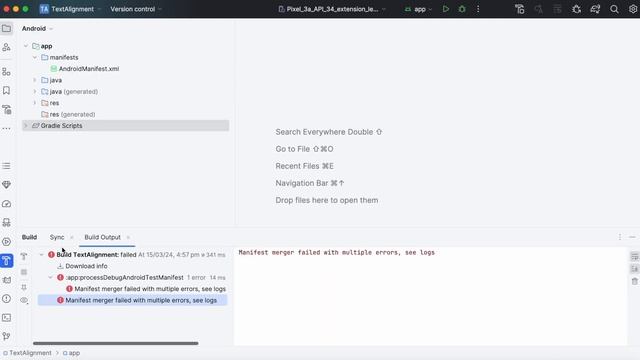This screenshot has height=360, width=640.
Task: Click the stop build square icon
Action: click(x=24, y=272)
